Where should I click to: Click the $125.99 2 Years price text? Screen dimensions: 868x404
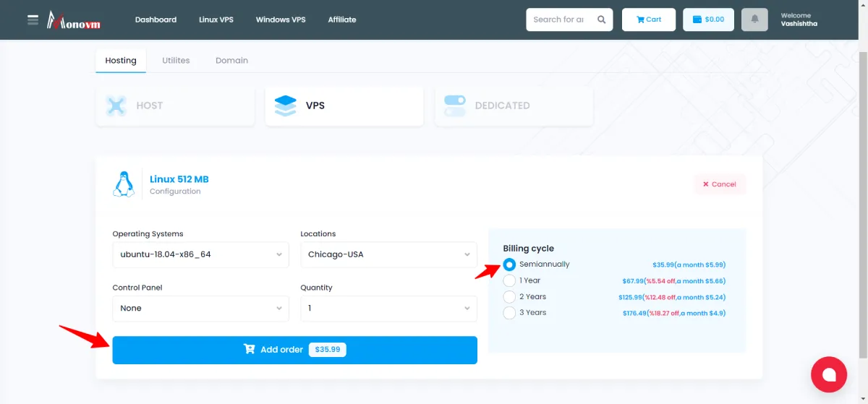coord(673,297)
